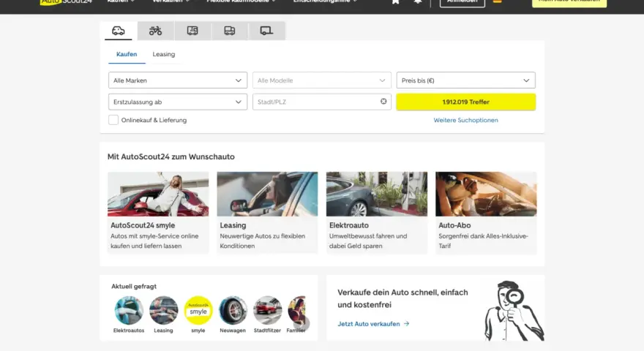This screenshot has height=351, width=644.
Task: Click the Jetzt Auto verkaufen link
Action: point(369,324)
